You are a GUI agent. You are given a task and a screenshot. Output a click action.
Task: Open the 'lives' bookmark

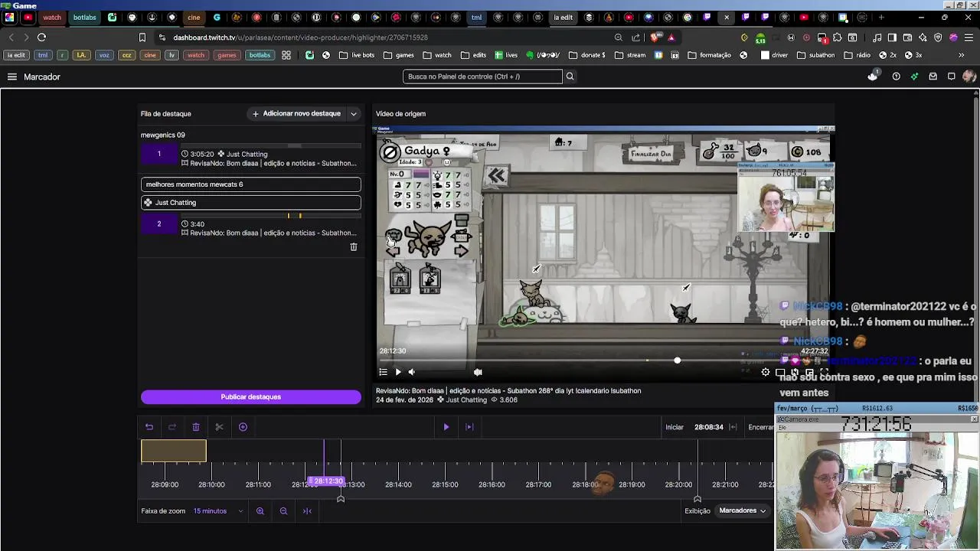(x=506, y=55)
